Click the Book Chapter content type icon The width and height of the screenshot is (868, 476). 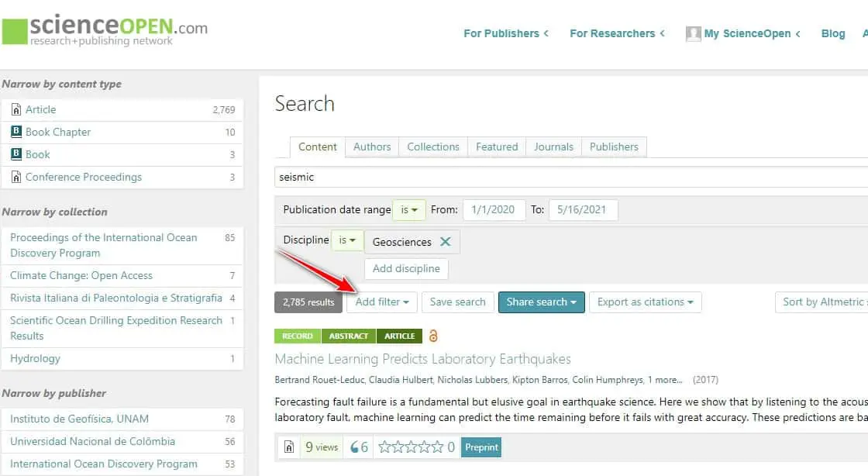15,132
